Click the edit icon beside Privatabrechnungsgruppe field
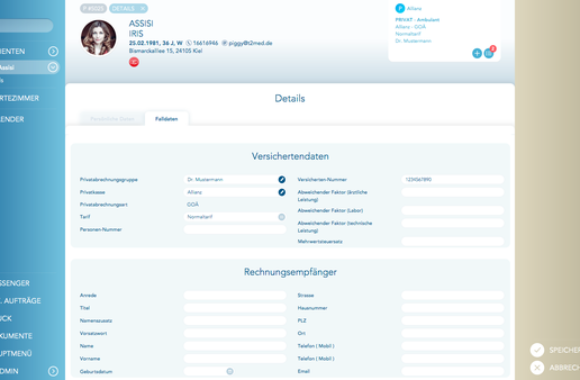Screen dimensions: 580x380 click(x=282, y=179)
